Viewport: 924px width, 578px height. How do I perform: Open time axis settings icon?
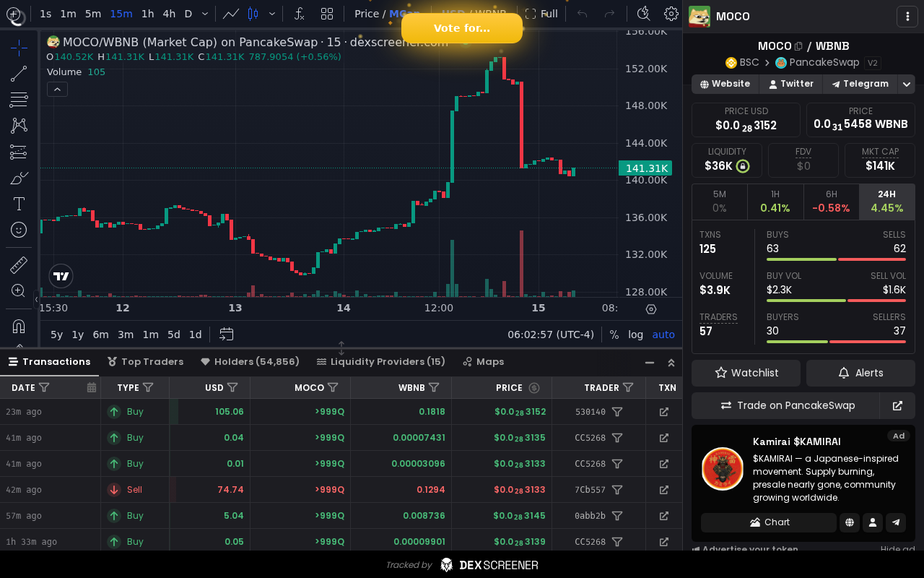(x=651, y=309)
